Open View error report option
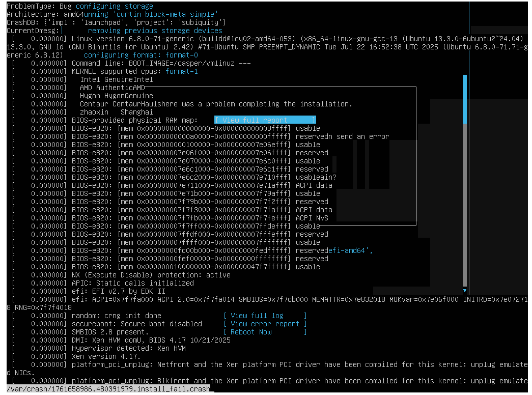 (x=265, y=324)
